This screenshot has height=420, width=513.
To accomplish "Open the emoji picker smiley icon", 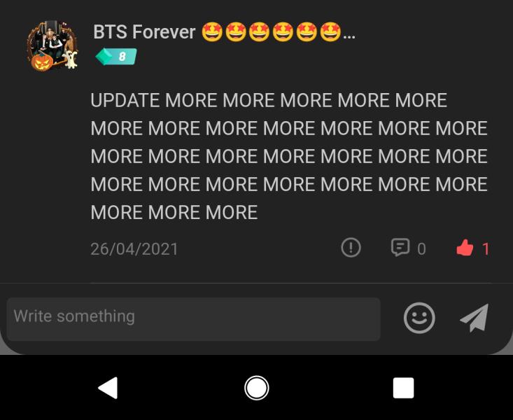I will click(419, 318).
